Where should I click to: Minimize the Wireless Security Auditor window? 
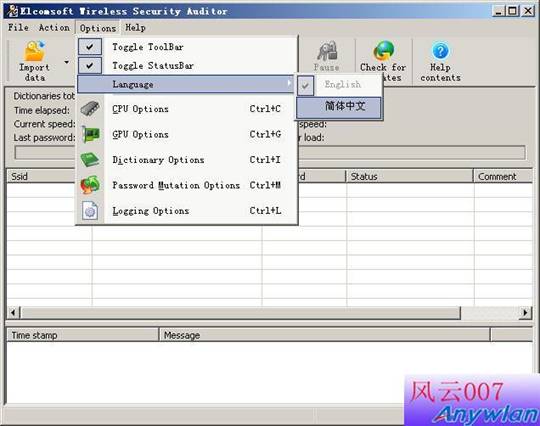[498, 11]
